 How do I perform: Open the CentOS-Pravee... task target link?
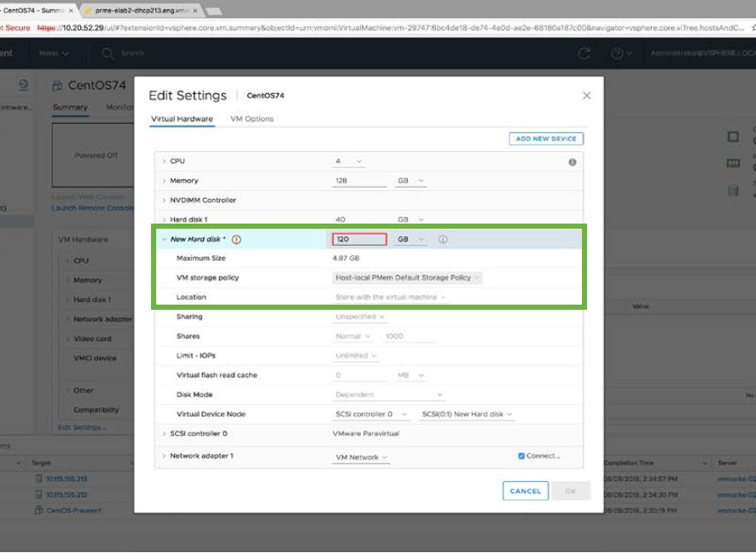point(73,510)
